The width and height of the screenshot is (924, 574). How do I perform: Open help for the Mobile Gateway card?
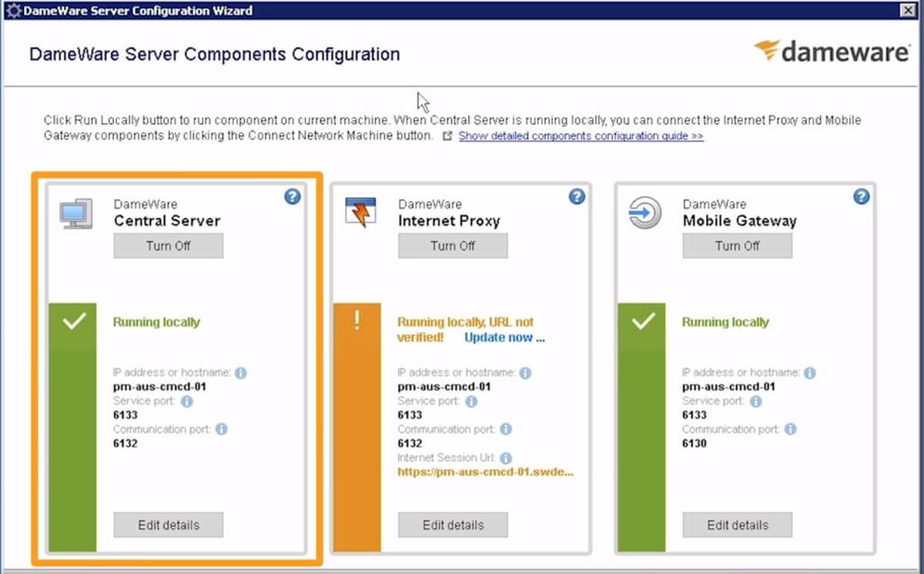click(x=862, y=197)
